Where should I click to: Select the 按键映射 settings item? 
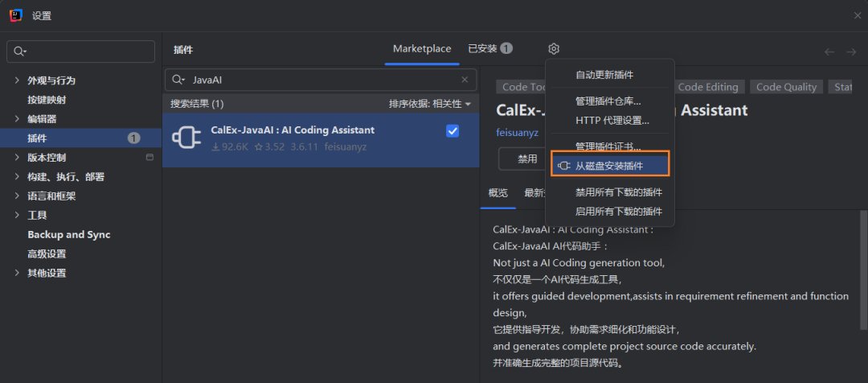pos(47,100)
